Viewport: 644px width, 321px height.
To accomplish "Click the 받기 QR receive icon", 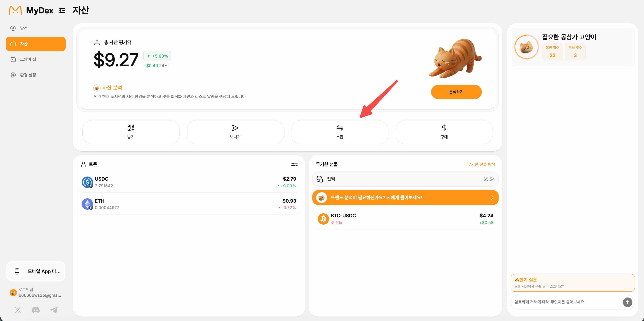I will pos(131,128).
